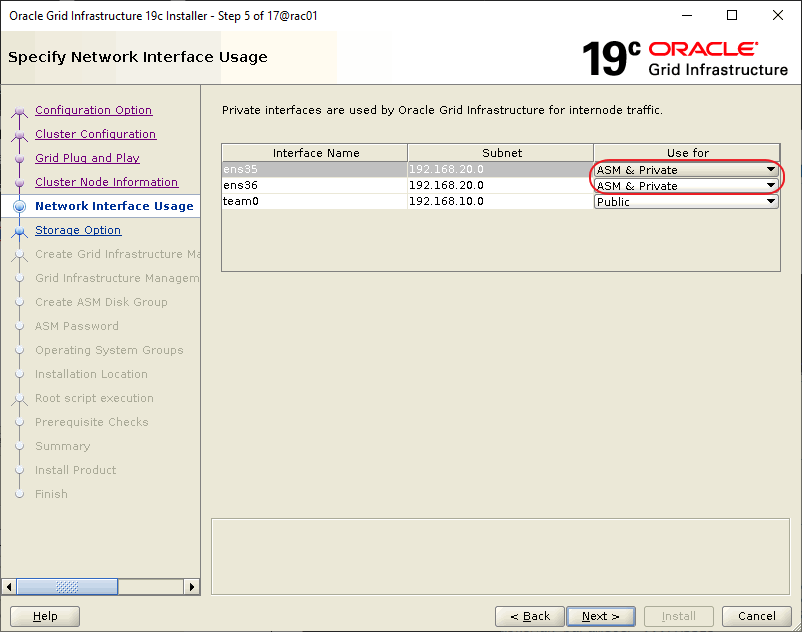Click the ASM Password step

(77, 326)
